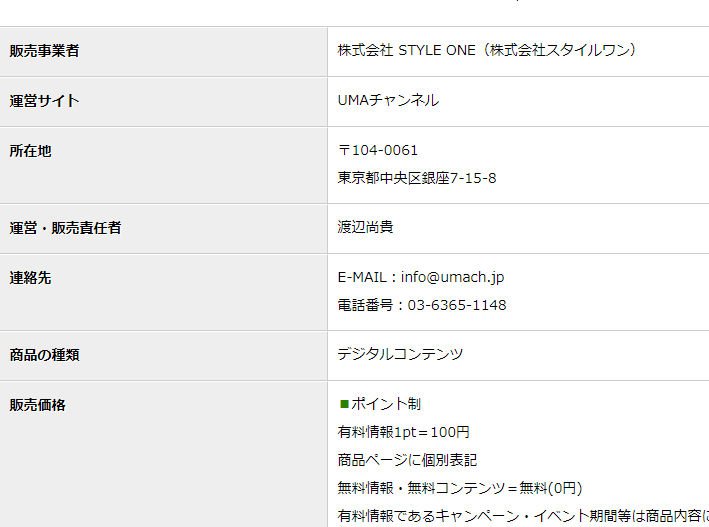Click the 有料情報1pt＝100円 line
The width and height of the screenshot is (709, 527).
tap(403, 432)
